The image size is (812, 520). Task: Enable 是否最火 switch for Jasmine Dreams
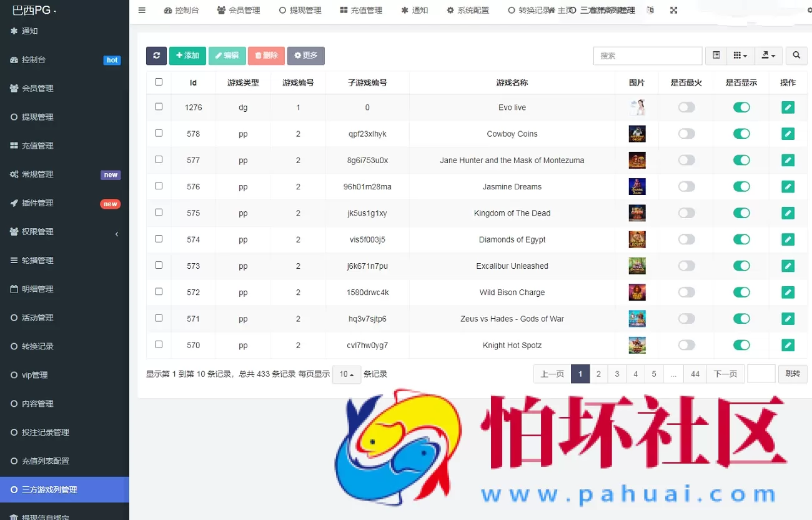coord(686,186)
